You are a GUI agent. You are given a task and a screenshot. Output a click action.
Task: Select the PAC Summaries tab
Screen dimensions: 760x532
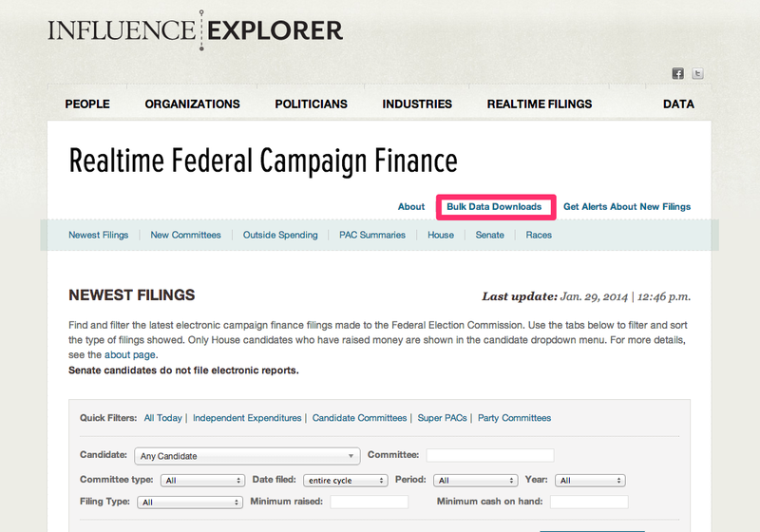pyautogui.click(x=372, y=235)
